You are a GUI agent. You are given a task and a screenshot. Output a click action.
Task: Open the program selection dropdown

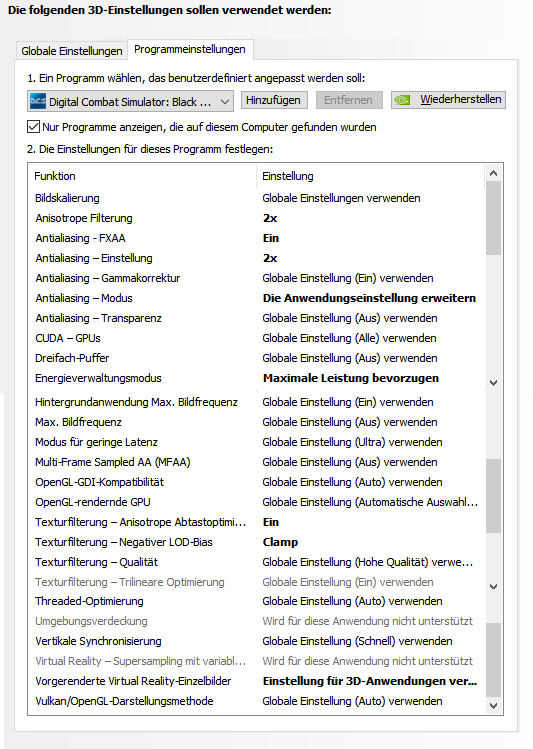130,101
